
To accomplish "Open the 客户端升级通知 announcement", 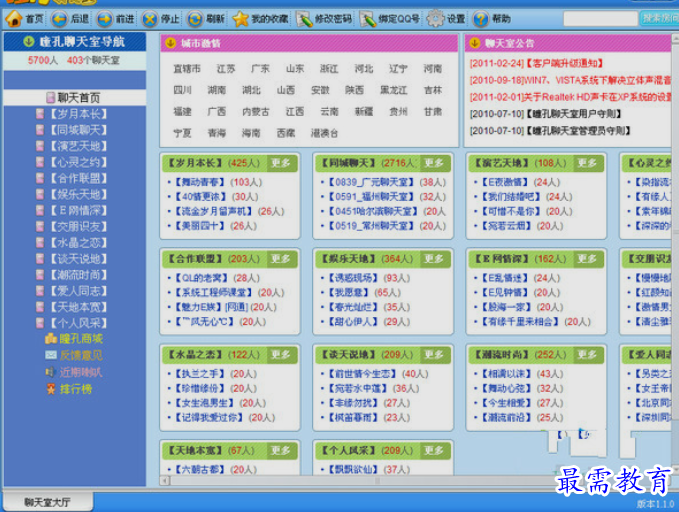I will pos(565,64).
